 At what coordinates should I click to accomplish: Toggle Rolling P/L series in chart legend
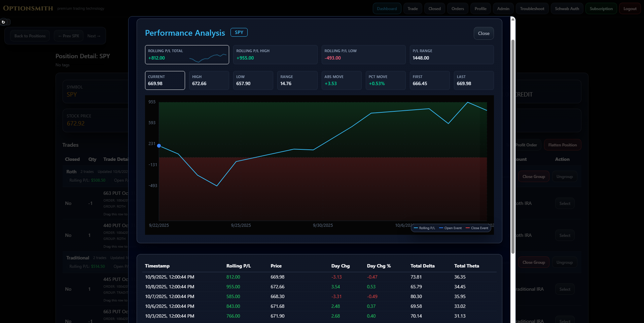[x=425, y=228]
